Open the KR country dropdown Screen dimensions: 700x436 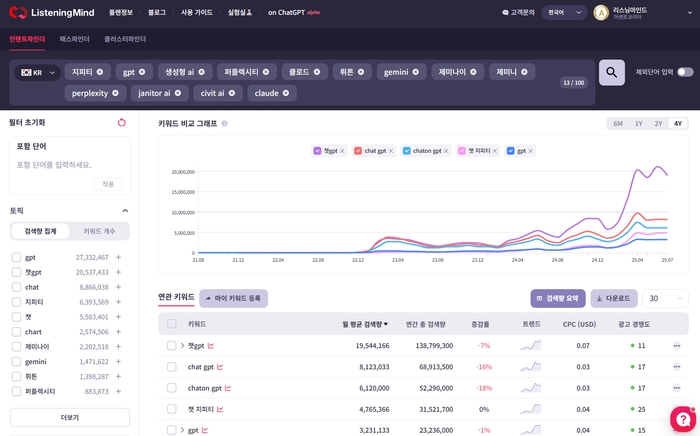tap(38, 72)
